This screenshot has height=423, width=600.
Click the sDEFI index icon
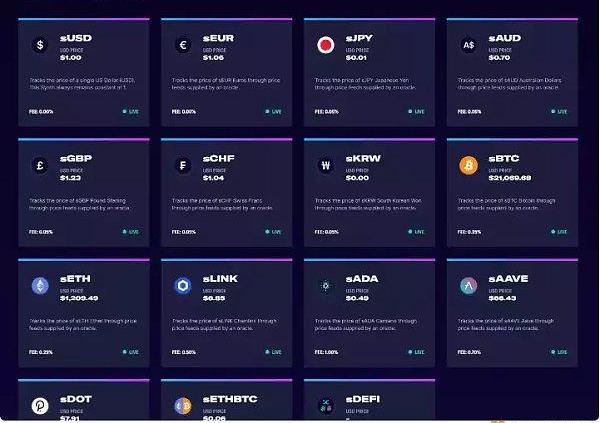325,406
